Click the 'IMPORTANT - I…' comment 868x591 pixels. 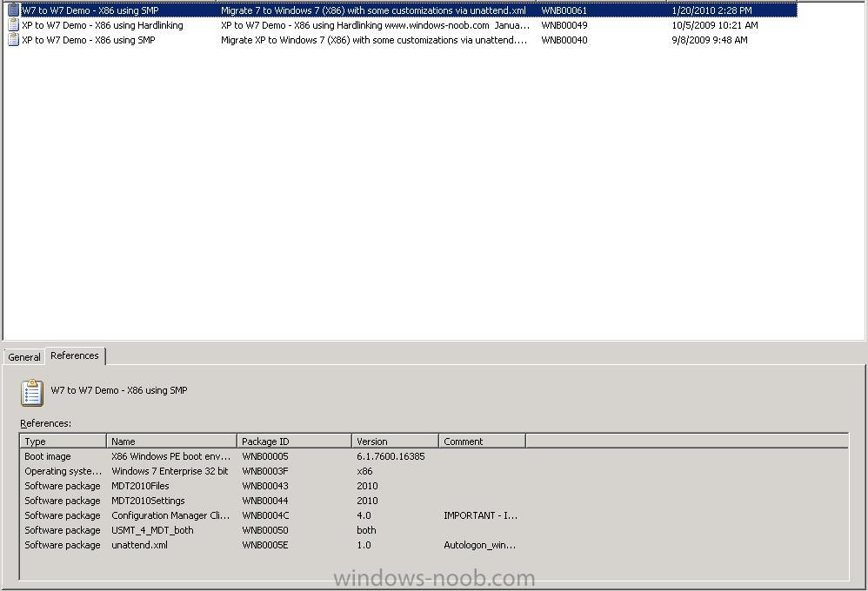tap(480, 515)
